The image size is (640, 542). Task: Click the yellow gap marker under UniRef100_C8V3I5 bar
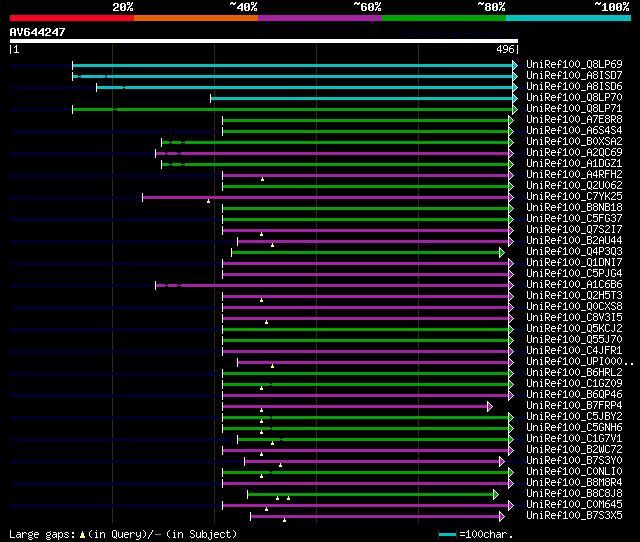[267, 322]
